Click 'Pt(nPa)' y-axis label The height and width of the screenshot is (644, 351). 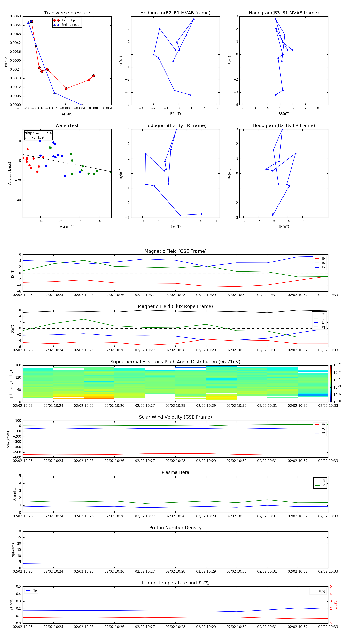pos(6,61)
